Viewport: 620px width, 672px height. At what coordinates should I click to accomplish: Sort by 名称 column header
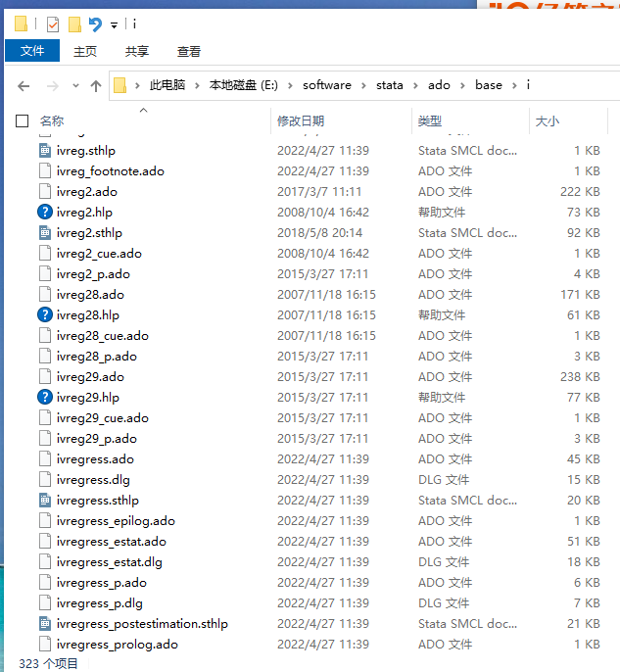pyautogui.click(x=52, y=120)
